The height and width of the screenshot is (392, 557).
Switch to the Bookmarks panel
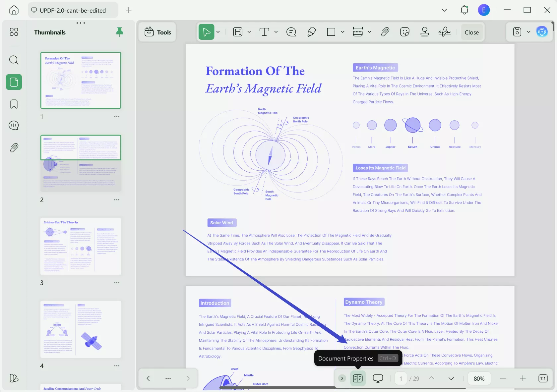coord(14,104)
